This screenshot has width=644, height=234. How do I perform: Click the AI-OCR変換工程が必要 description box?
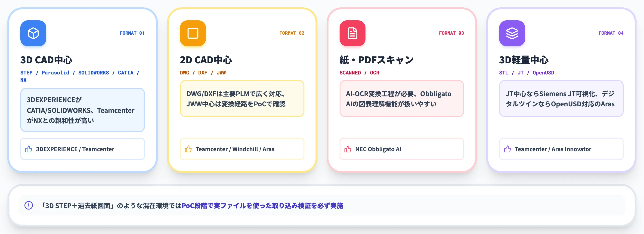coord(402,99)
